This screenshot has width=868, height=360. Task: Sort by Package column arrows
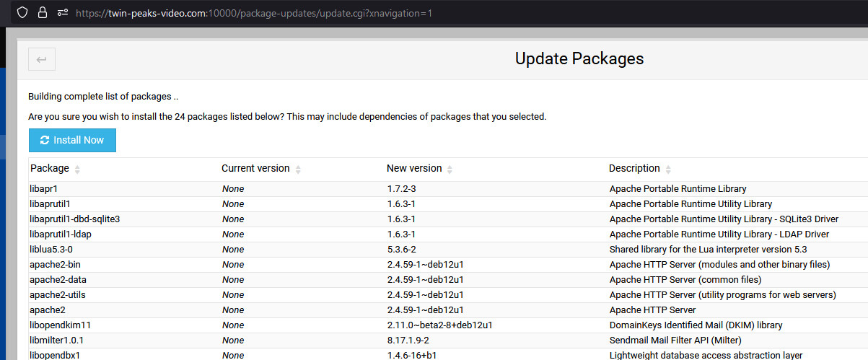pyautogui.click(x=78, y=169)
